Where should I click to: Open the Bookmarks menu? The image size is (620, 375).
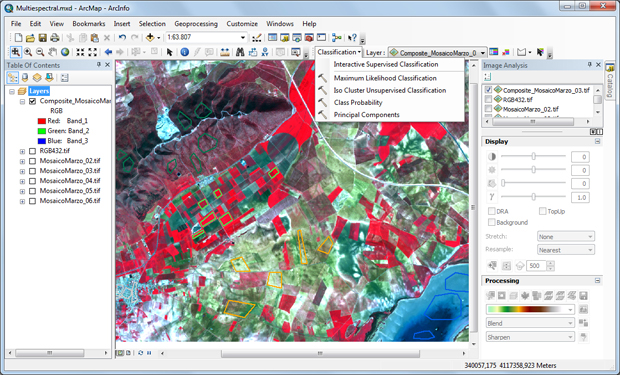click(89, 24)
